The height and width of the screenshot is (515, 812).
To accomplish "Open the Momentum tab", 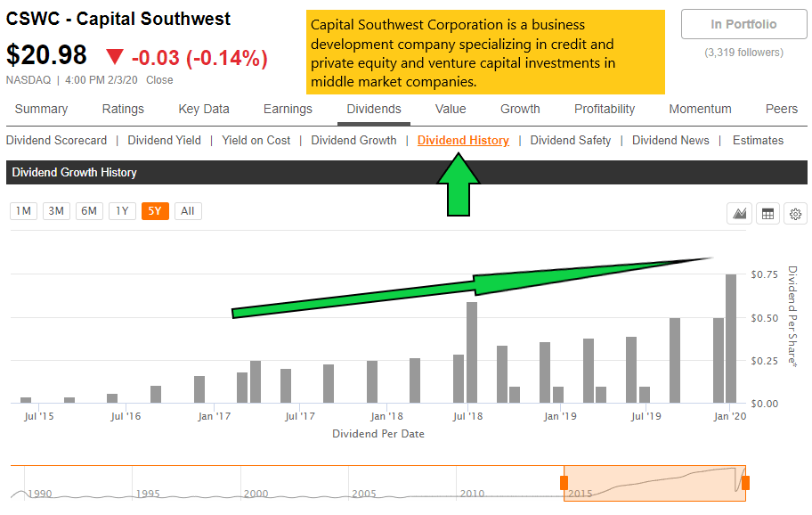I will click(x=700, y=109).
